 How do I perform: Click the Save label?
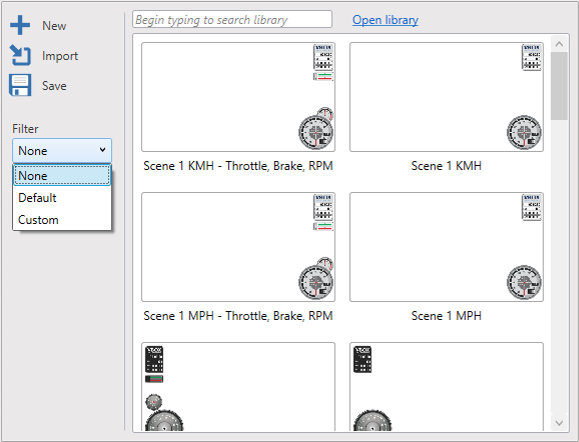click(x=54, y=86)
